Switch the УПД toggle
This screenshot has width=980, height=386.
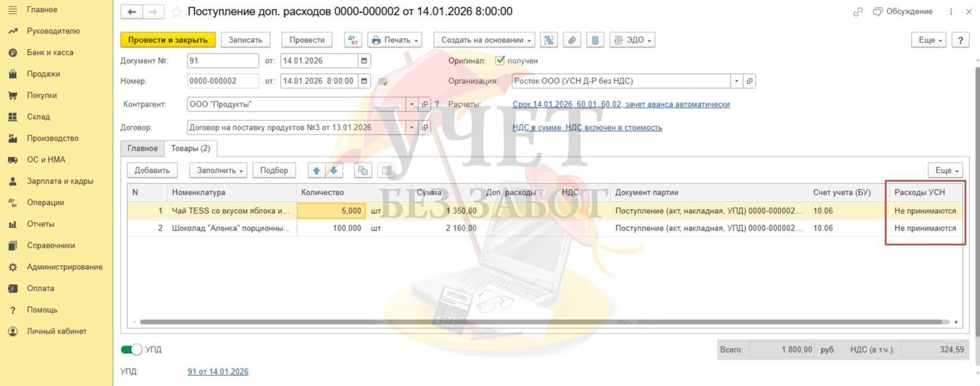(x=131, y=350)
